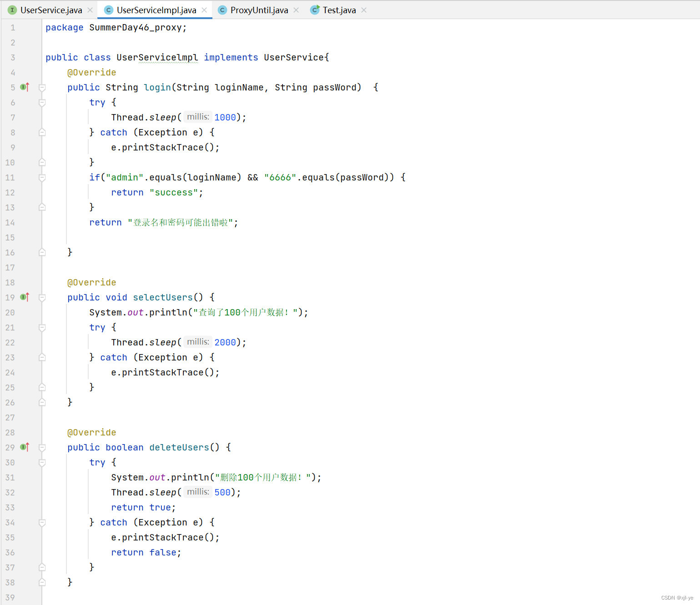
Task: Click the loginName parameter in login signature
Action: [239, 87]
